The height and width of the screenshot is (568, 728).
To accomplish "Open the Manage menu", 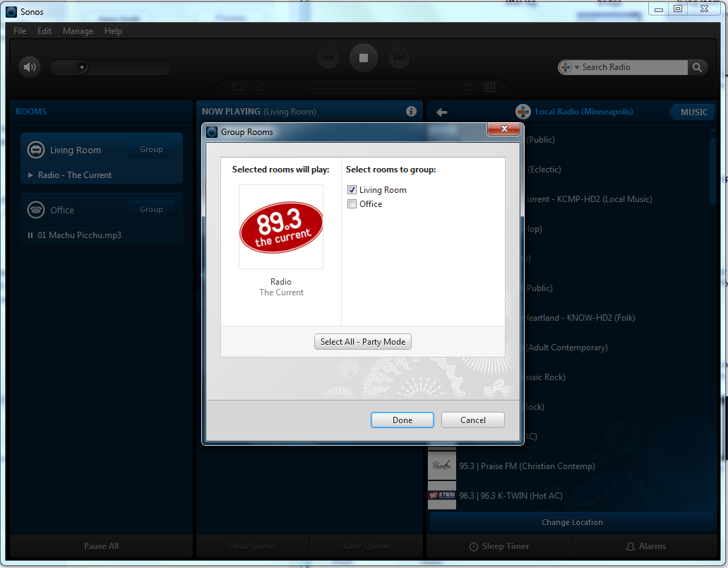I will tap(78, 31).
